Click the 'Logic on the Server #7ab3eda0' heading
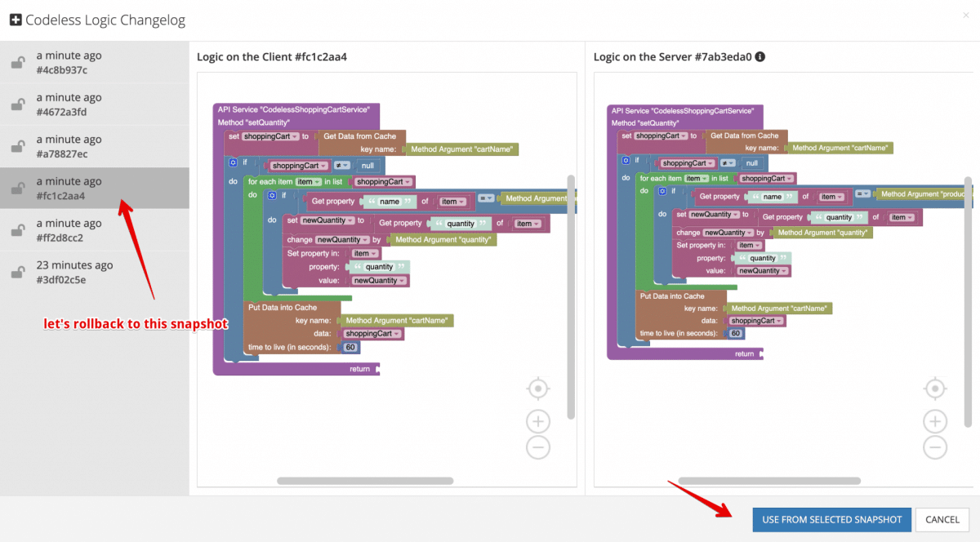 672,57
